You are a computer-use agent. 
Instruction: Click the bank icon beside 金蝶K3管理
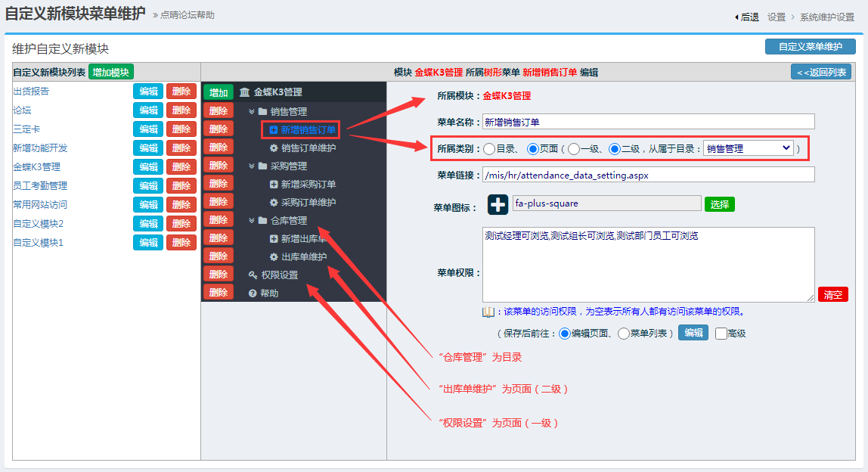point(245,92)
